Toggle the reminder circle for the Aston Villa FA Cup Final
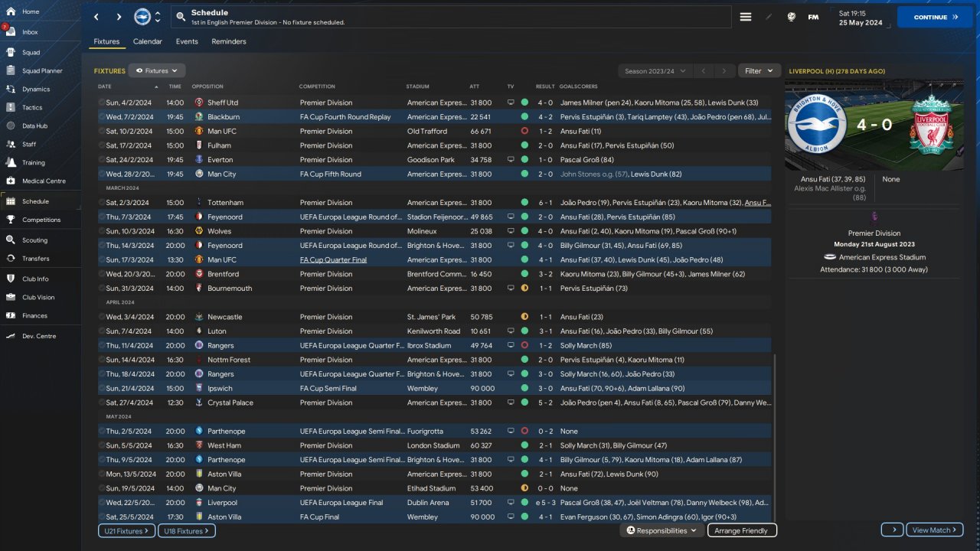 [102, 517]
